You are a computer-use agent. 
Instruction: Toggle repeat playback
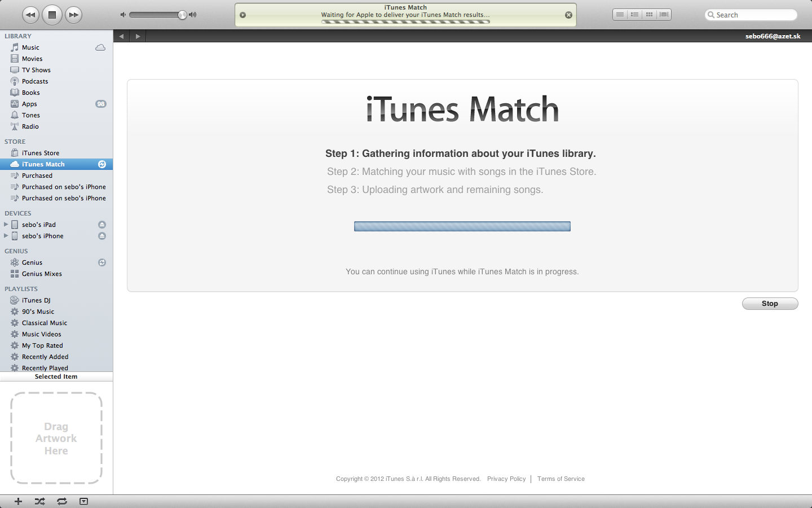tap(62, 501)
